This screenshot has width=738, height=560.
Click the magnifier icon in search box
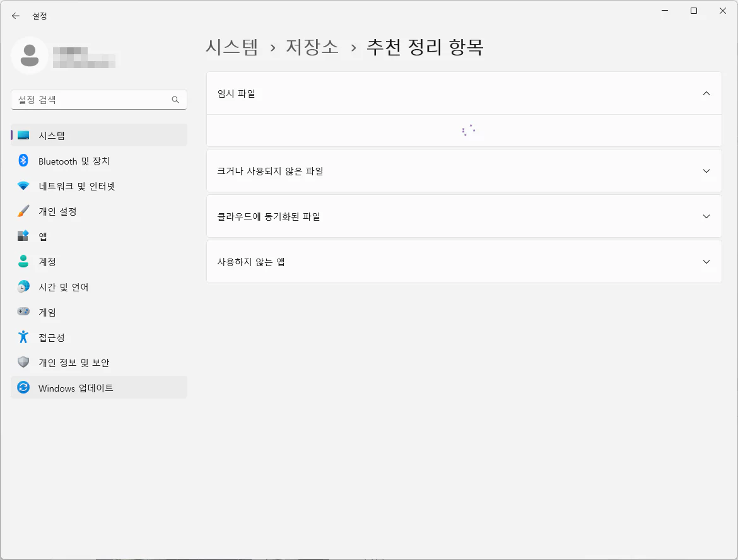point(175,100)
